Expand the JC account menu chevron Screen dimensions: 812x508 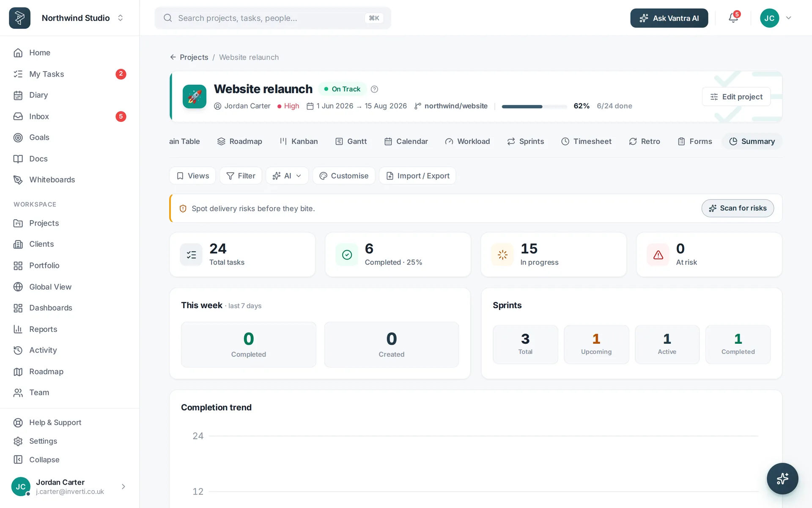(789, 18)
